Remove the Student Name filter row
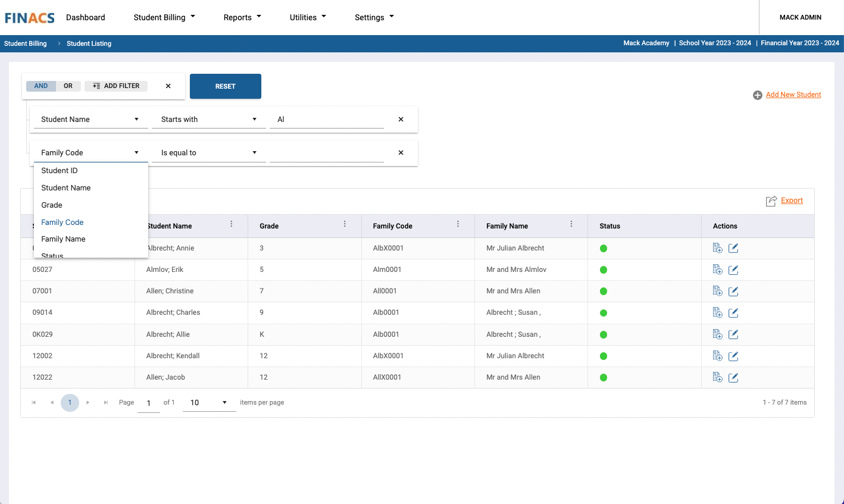 (401, 120)
